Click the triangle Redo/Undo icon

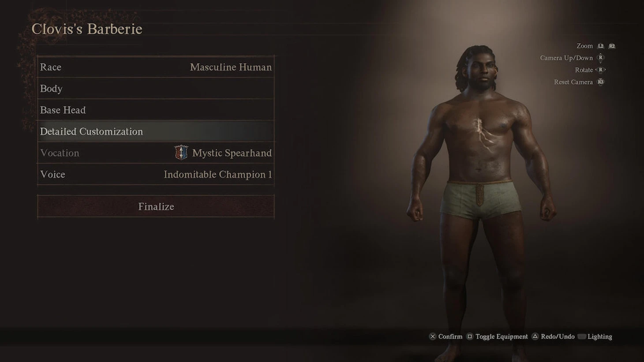tap(535, 336)
